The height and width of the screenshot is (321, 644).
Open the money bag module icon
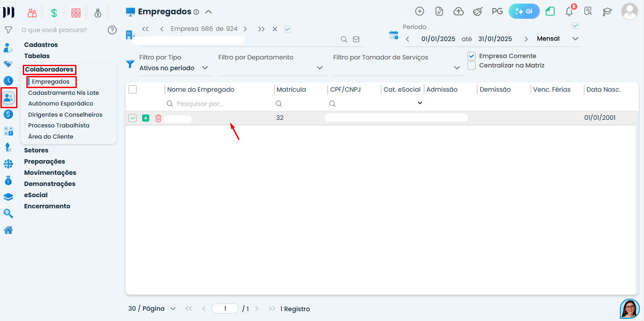coord(98,13)
